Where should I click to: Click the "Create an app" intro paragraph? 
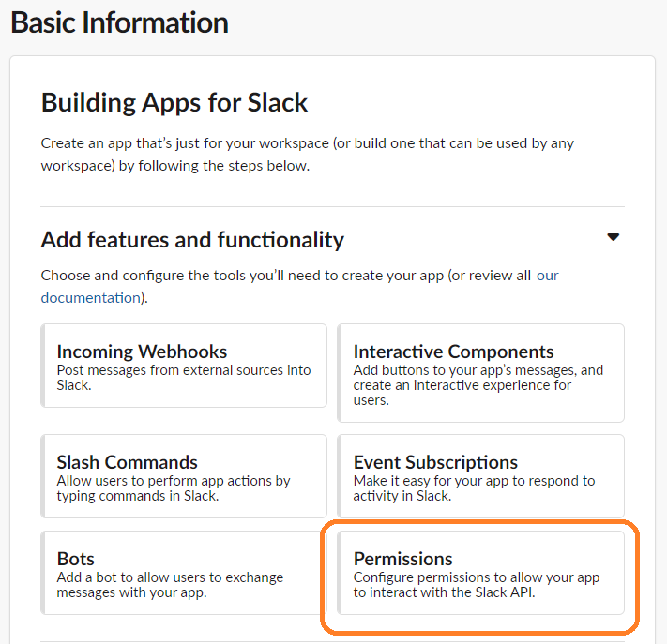click(308, 155)
